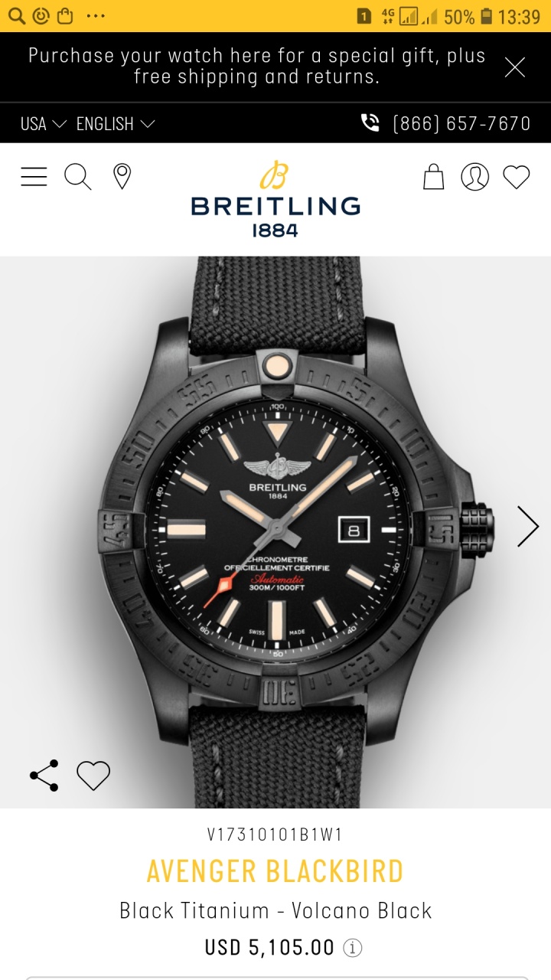The width and height of the screenshot is (551, 980).
Task: Open wishlist heart in header
Action: [x=517, y=177]
